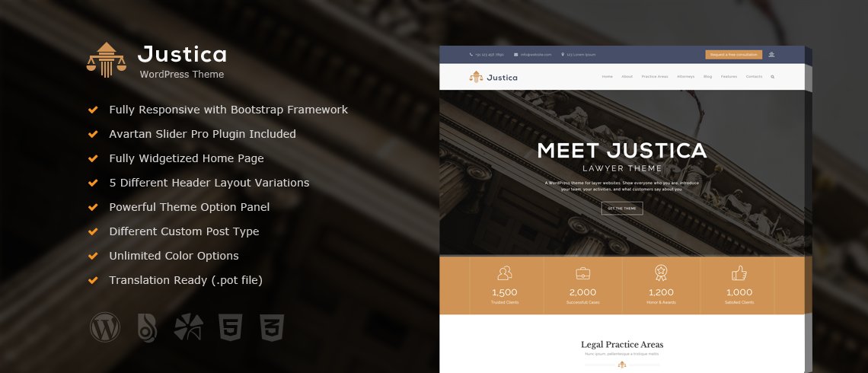Click the LAWYER THEME subtitle

(x=621, y=168)
